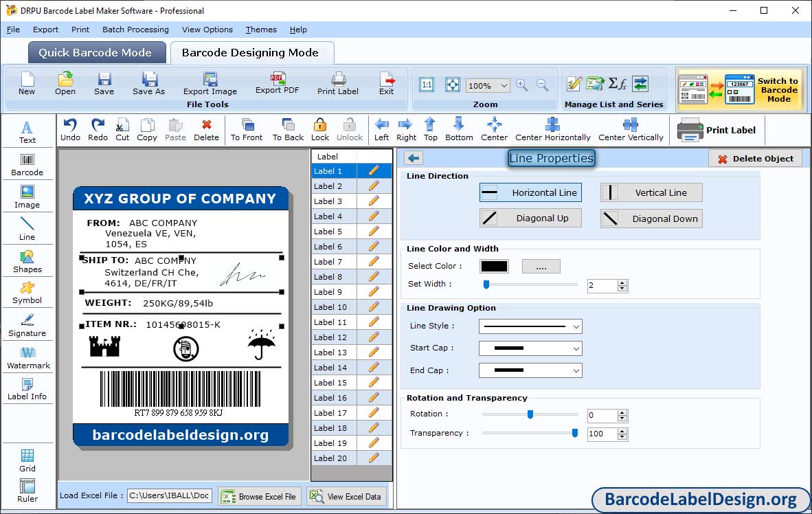The image size is (812, 514).
Task: Open the File menu
Action: tap(14, 30)
